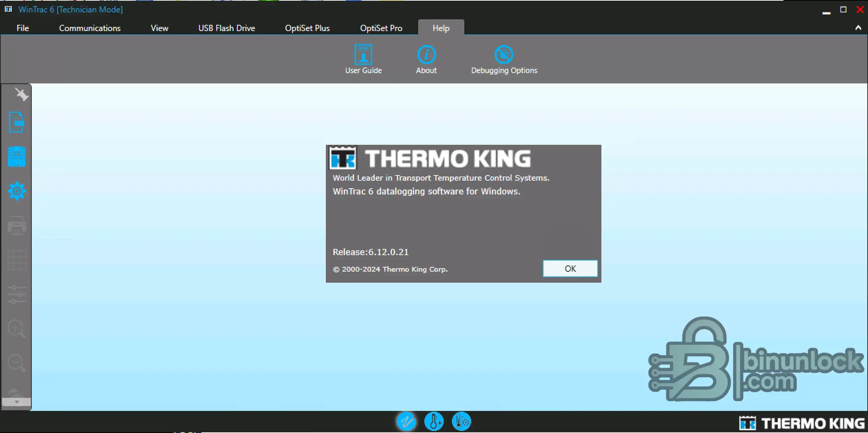This screenshot has height=433, width=868.
Task: Click the WinTrac app icon in title bar
Action: 8,9
